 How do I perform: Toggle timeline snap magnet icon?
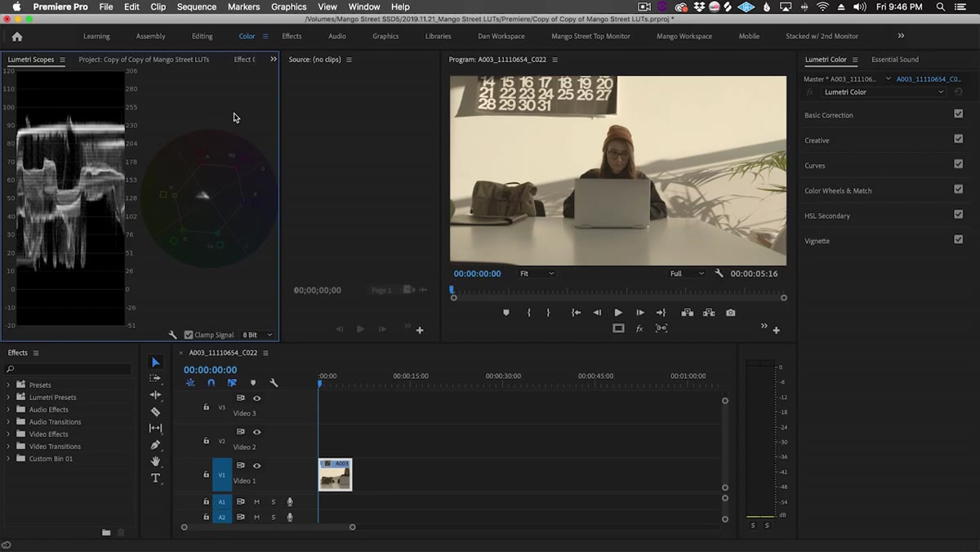(x=212, y=383)
